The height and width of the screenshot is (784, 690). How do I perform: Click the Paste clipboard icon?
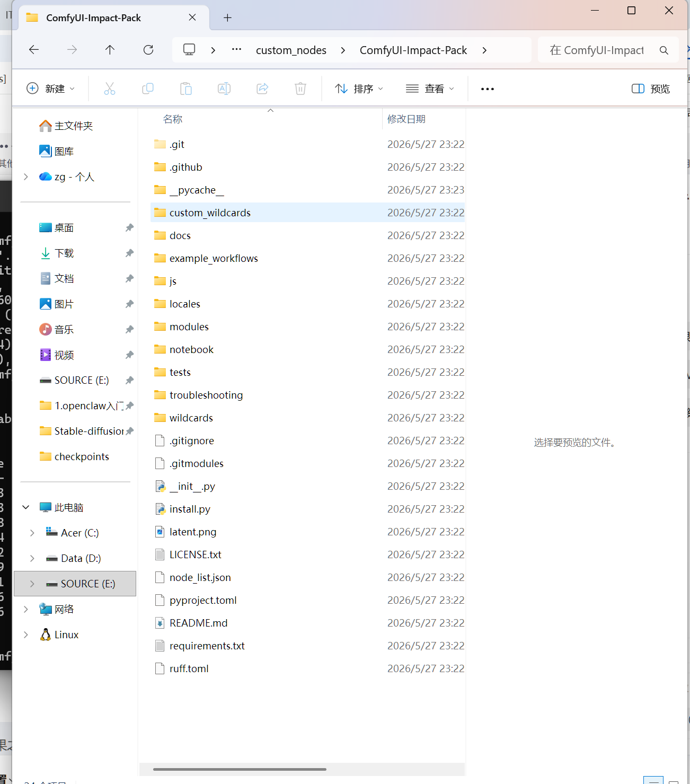tap(186, 89)
